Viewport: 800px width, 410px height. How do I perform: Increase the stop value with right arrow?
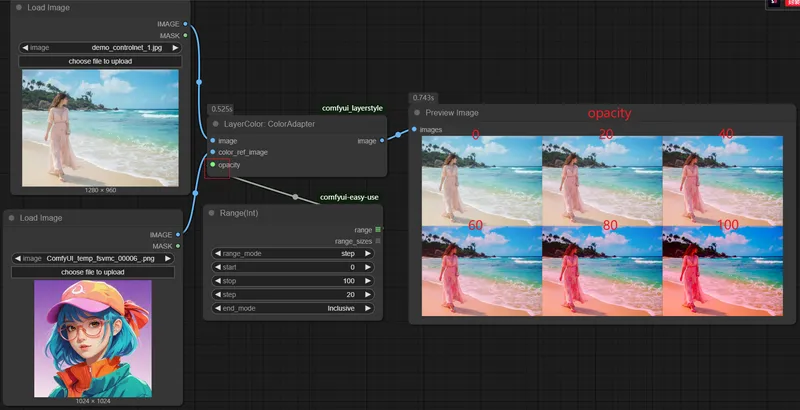368,282
